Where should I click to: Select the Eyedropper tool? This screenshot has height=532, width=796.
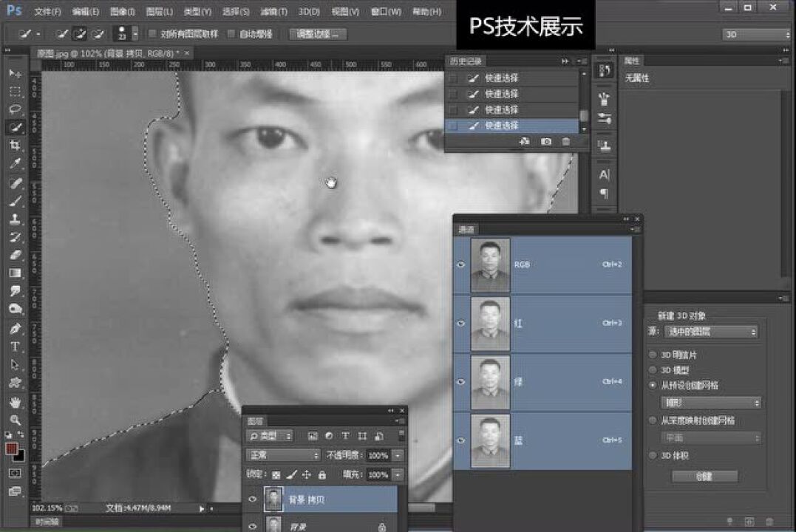[x=16, y=163]
